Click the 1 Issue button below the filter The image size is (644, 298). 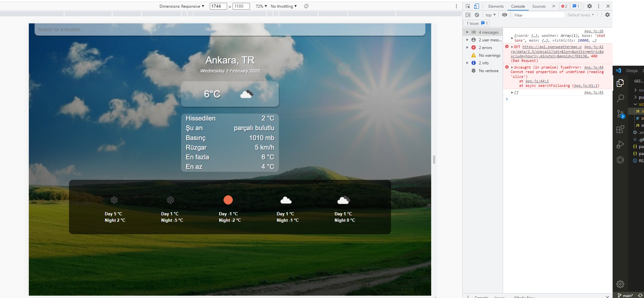tap(477, 23)
